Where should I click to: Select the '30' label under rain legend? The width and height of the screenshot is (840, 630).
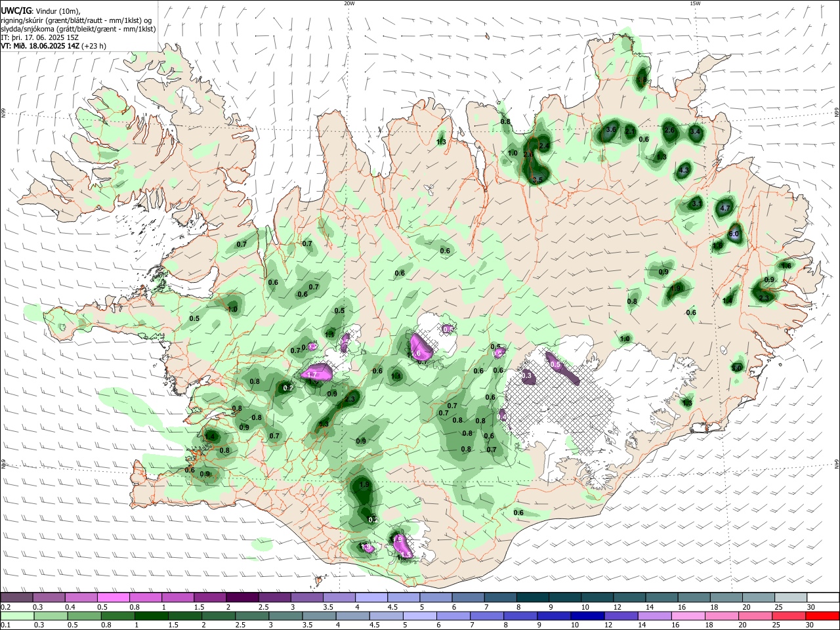point(811,625)
